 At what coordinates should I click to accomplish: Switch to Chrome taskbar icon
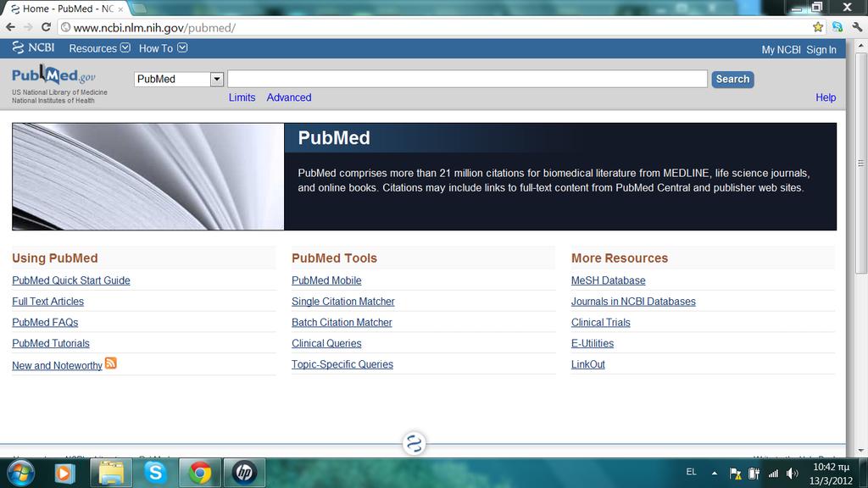pyautogui.click(x=200, y=473)
